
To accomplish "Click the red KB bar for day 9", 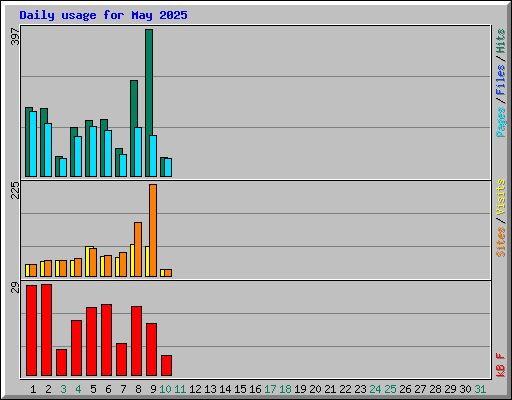I will [152, 349].
